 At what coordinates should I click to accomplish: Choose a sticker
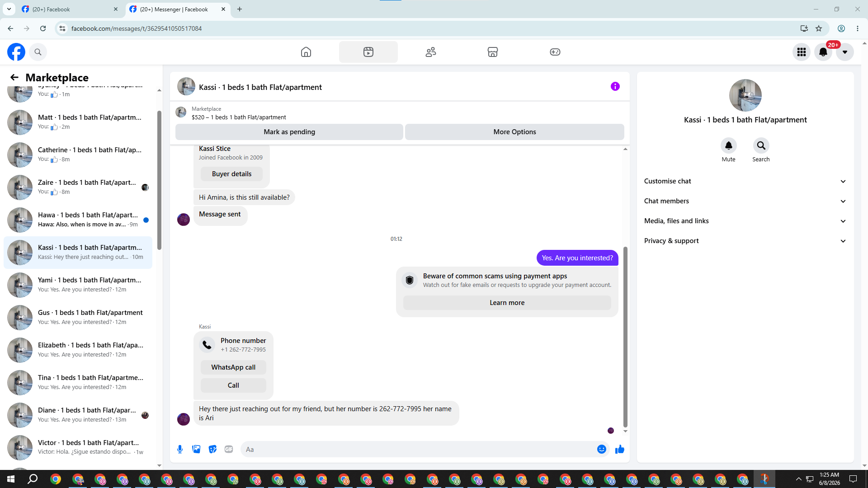[212, 449]
